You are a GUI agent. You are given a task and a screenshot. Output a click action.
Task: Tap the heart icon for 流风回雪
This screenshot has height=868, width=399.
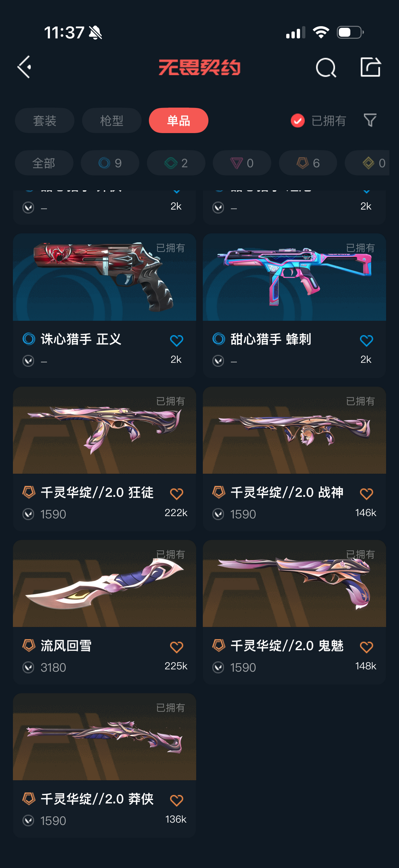[x=177, y=647]
